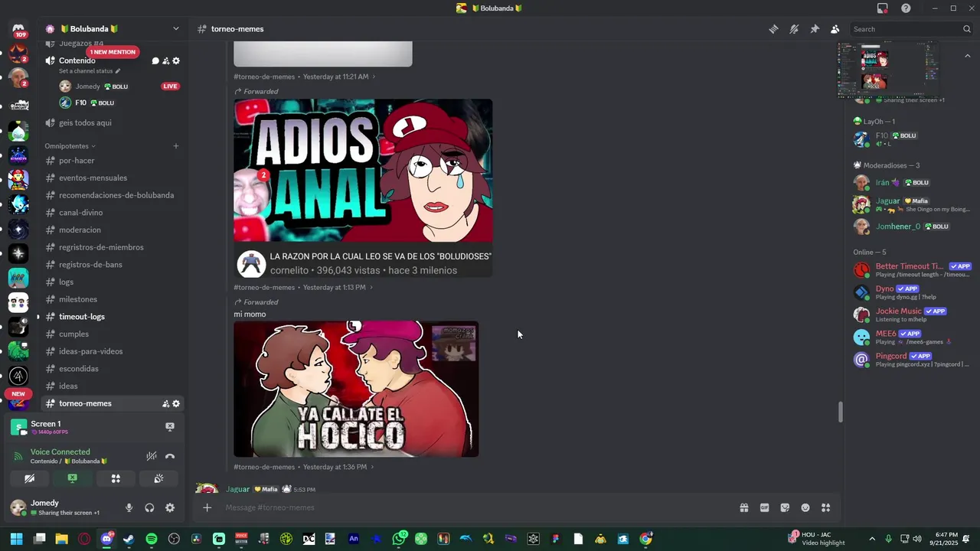
Task: Open the apps launcher icon in message bar
Action: (x=826, y=507)
